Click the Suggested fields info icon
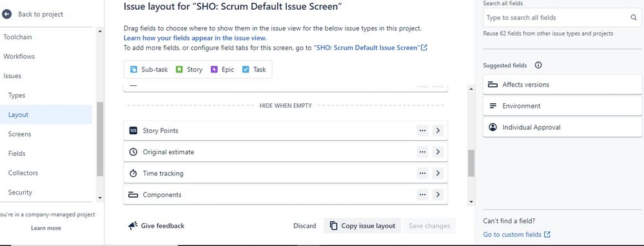 click(538, 65)
